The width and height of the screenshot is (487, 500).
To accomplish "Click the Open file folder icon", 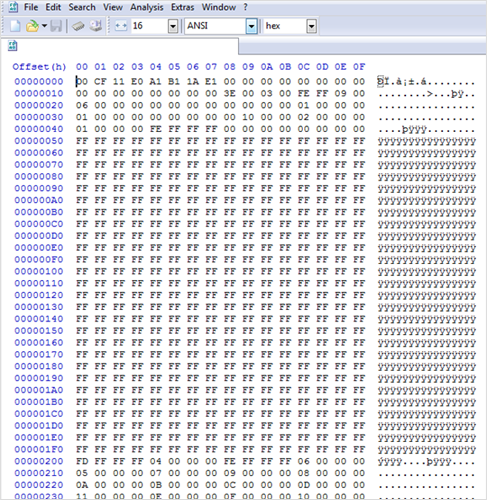I will pos(32,26).
